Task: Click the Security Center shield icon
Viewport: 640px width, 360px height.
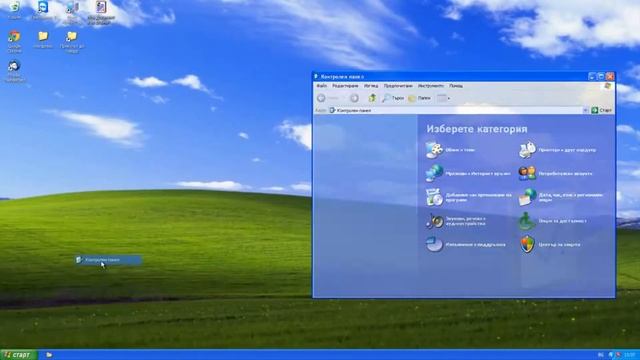Action: pyautogui.click(x=527, y=244)
